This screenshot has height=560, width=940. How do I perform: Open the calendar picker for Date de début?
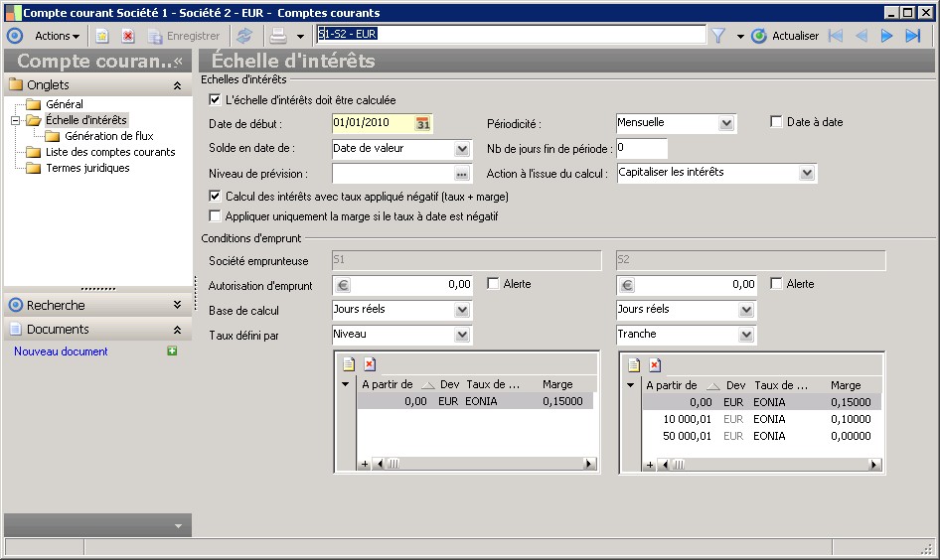[422, 123]
